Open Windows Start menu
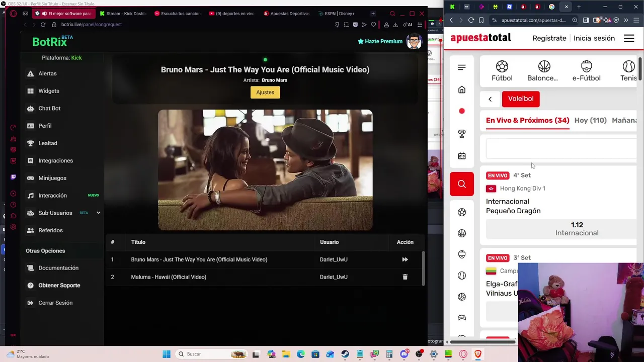Screen dimensions: 644x362 point(167,354)
